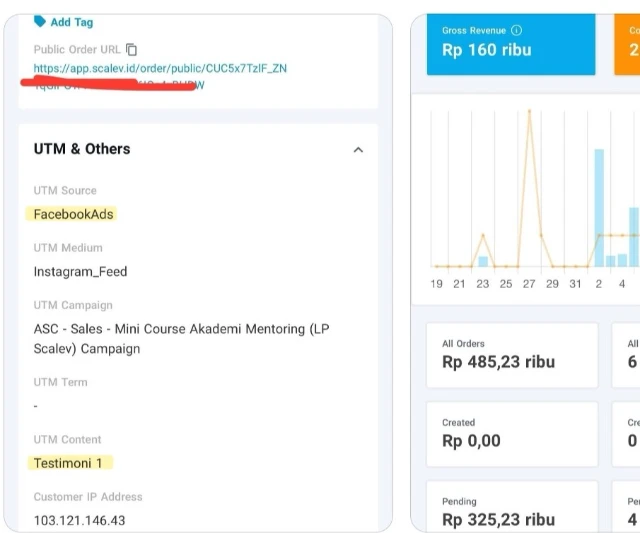Open the scalev public order URL link

click(160, 68)
